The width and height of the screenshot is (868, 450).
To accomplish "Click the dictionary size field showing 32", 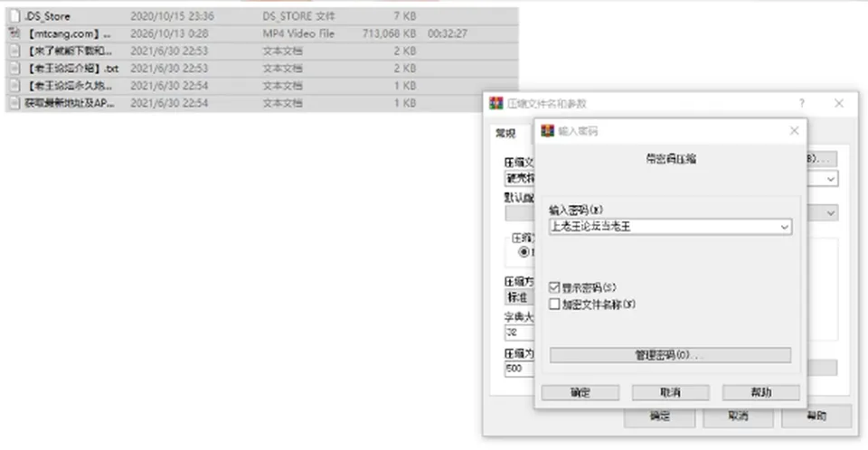I will [519, 333].
